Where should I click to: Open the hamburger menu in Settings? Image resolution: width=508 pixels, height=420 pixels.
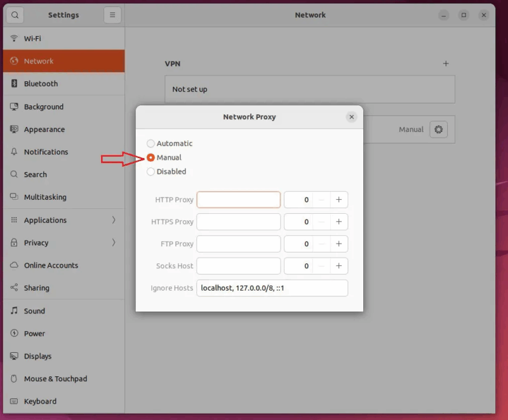coord(112,15)
